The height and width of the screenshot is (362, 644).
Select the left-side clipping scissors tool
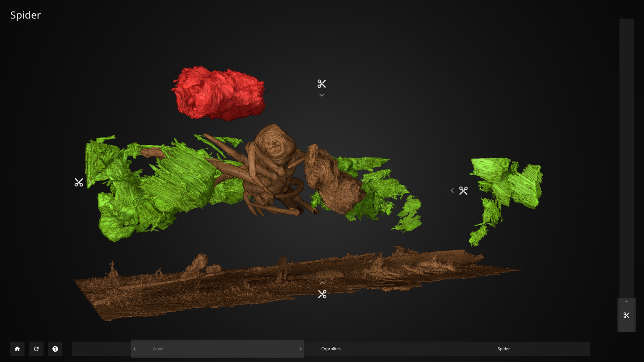[x=79, y=183]
